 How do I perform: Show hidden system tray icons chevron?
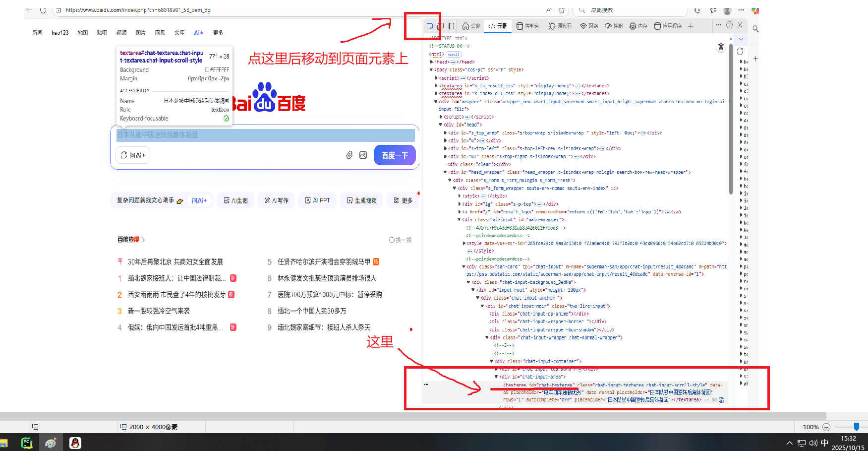789,443
